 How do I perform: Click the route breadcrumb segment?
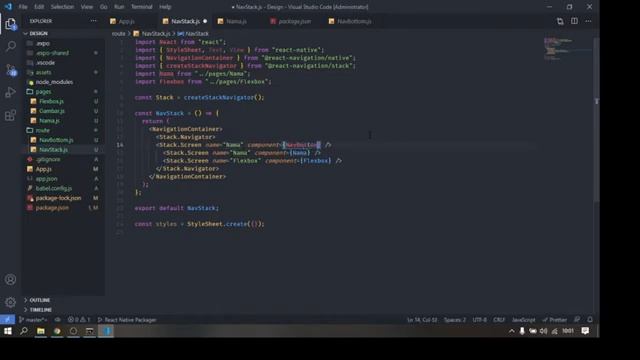click(118, 33)
